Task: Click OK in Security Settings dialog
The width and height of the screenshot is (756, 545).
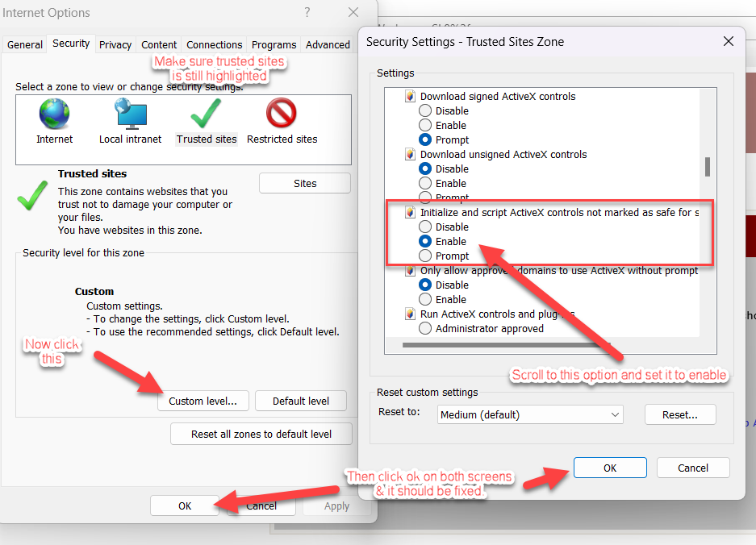Action: [x=610, y=468]
